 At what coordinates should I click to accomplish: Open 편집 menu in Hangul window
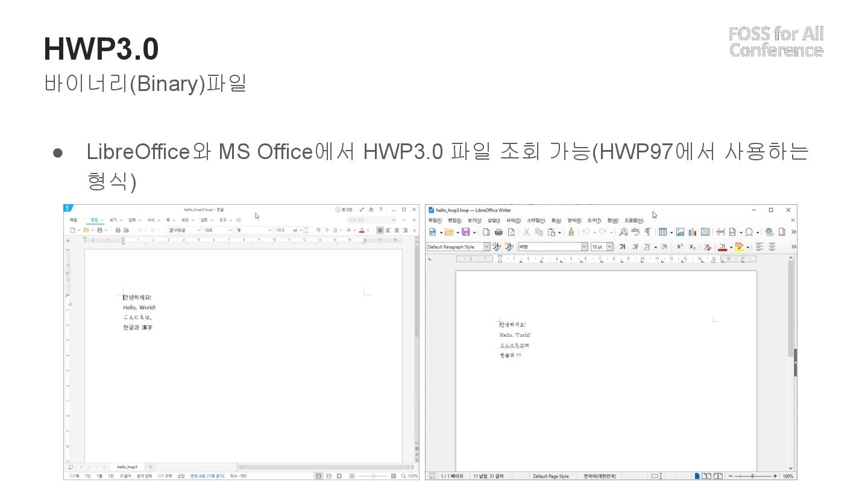(x=94, y=220)
